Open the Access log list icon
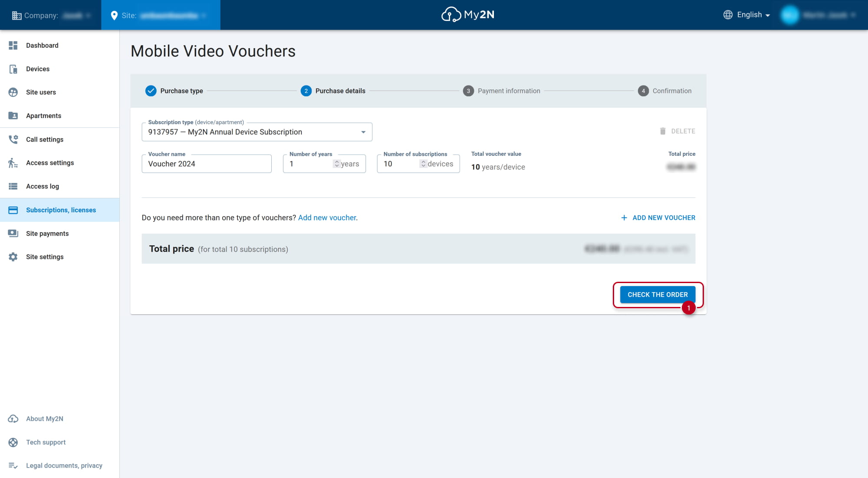The height and width of the screenshot is (478, 868). tap(13, 186)
